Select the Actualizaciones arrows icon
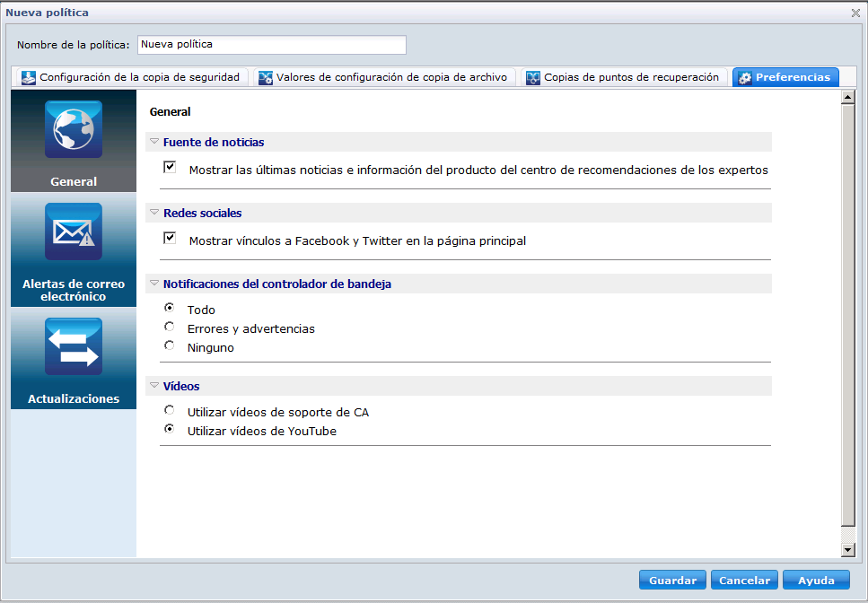The image size is (868, 603). 74,346
